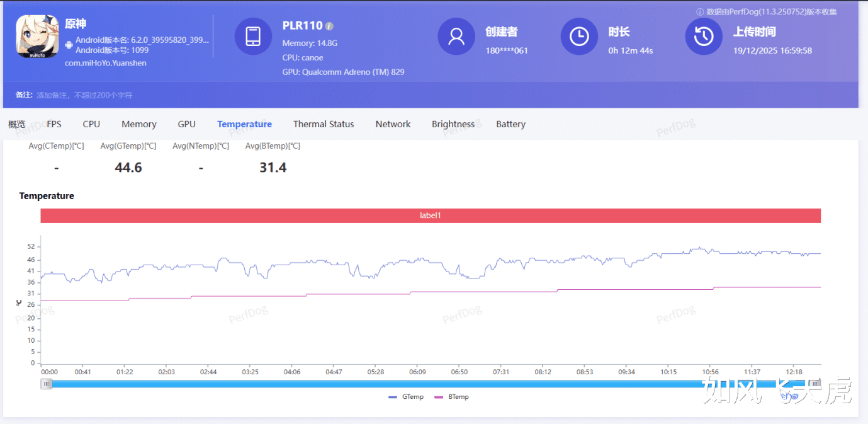Click the blue time range slider bar
The width and height of the screenshot is (868, 424).
point(431,384)
